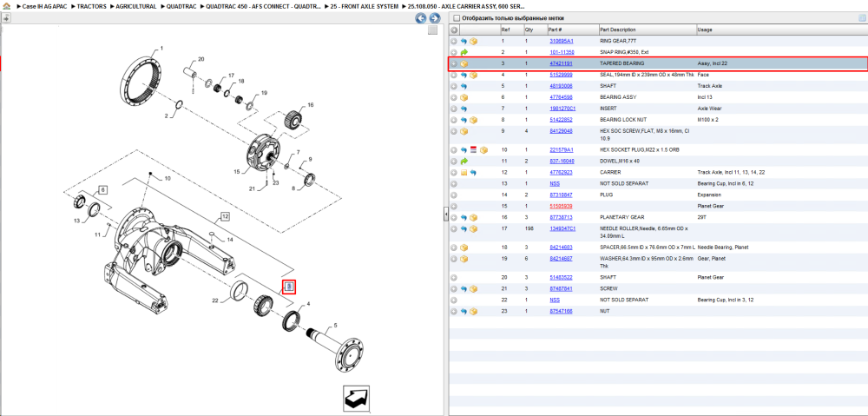Open part number 1349347C1 link
The height and width of the screenshot is (416, 868).
click(562, 228)
